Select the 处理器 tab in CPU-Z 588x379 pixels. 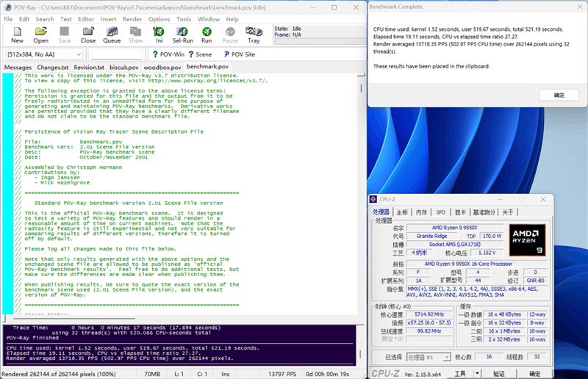[x=381, y=212]
